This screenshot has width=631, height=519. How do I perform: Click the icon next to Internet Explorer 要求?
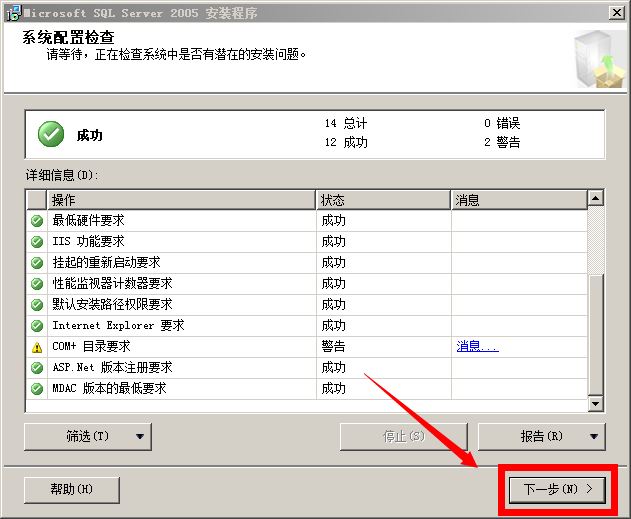[x=37, y=326]
